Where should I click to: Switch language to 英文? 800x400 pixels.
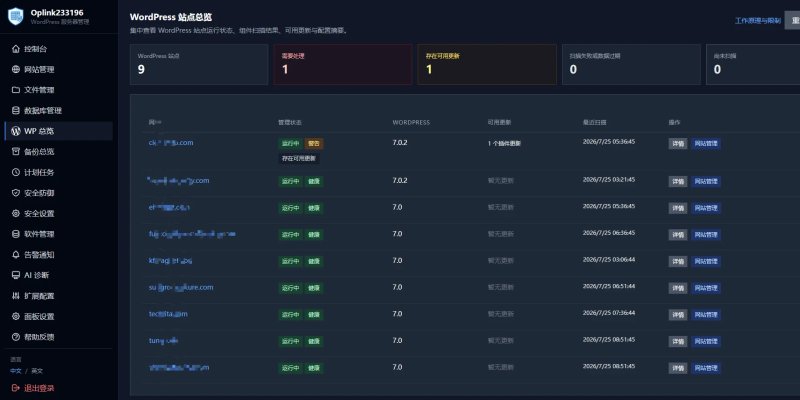(x=37, y=371)
